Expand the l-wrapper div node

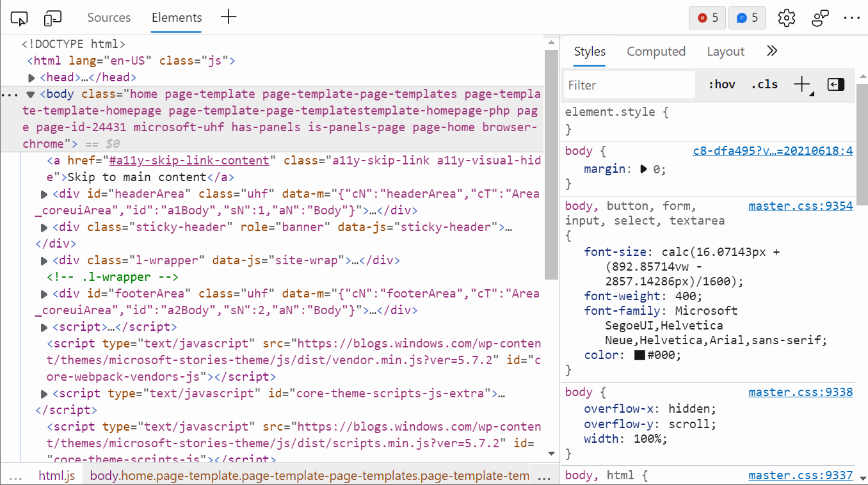click(44, 260)
